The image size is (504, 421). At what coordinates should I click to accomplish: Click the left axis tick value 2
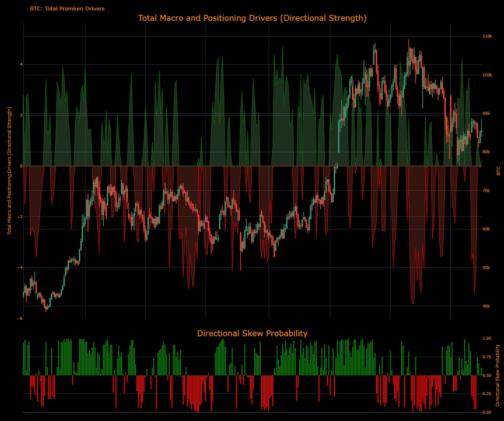21,115
